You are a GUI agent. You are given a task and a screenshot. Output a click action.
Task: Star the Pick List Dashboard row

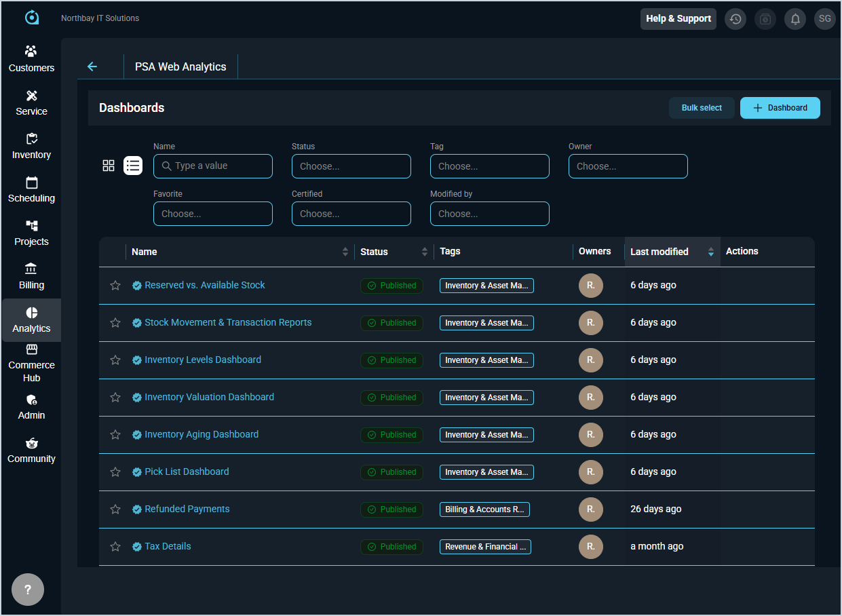[x=115, y=472]
